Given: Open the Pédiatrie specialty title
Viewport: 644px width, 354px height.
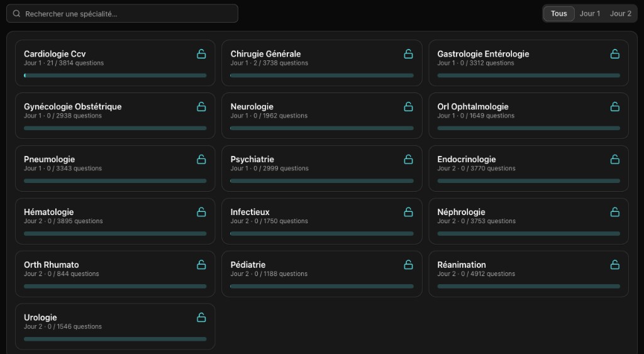Looking at the screenshot, I should click(248, 265).
